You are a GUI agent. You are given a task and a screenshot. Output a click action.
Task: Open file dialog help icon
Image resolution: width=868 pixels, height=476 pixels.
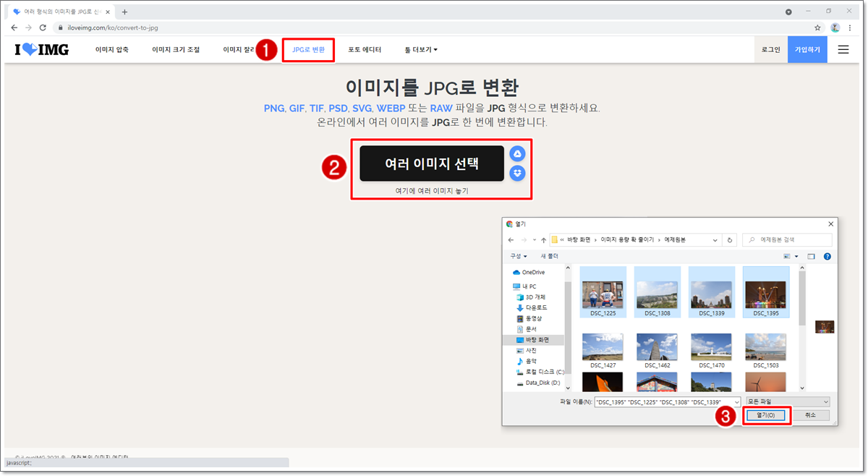(827, 256)
